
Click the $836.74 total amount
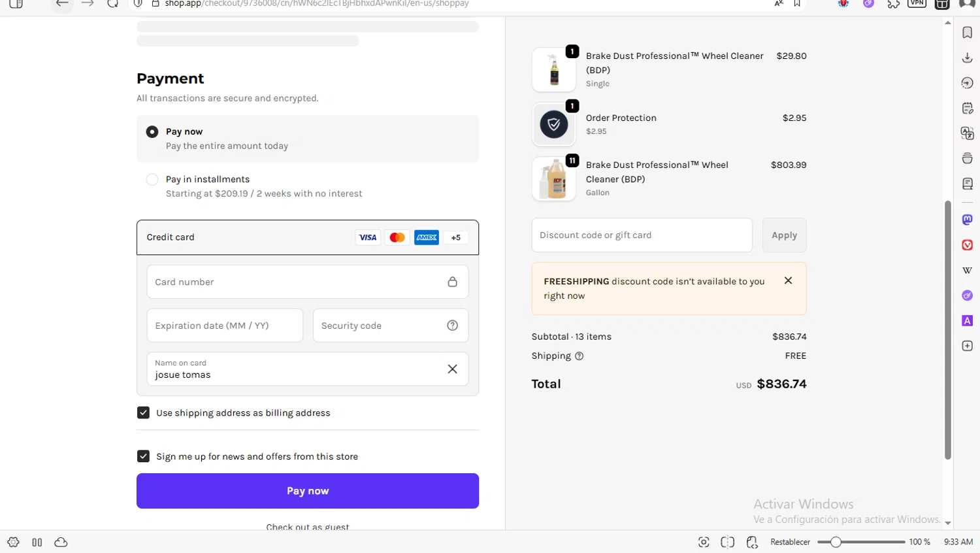tap(781, 384)
